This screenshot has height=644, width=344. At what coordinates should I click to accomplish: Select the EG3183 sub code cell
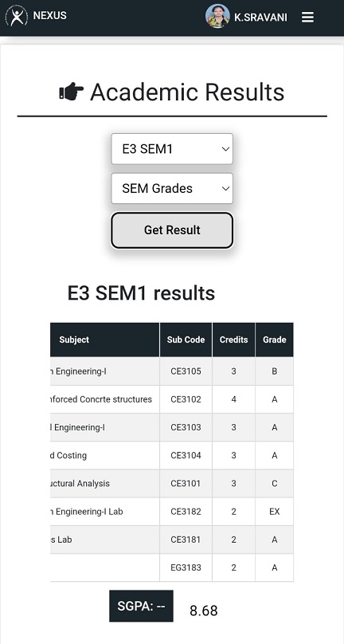[186, 567]
